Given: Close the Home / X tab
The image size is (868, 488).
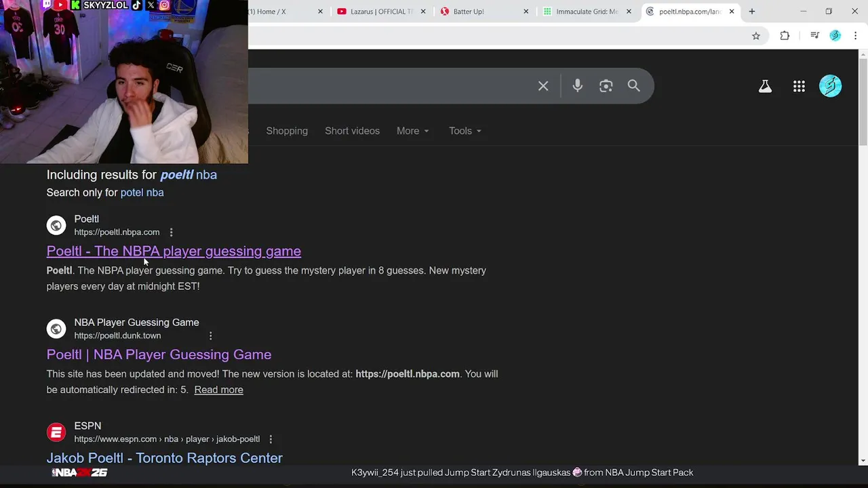Looking at the screenshot, I should coord(320,12).
